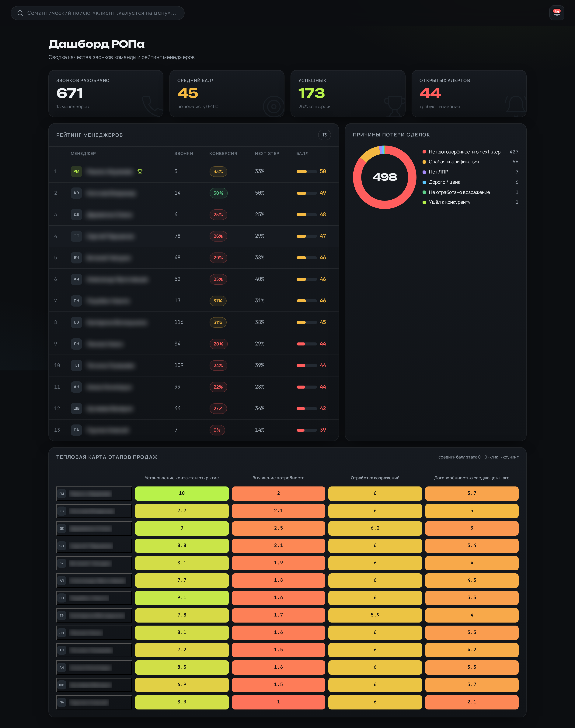This screenshot has width=575, height=728.
Task: Click the Выявление потребности heatmap column header
Action: click(278, 478)
